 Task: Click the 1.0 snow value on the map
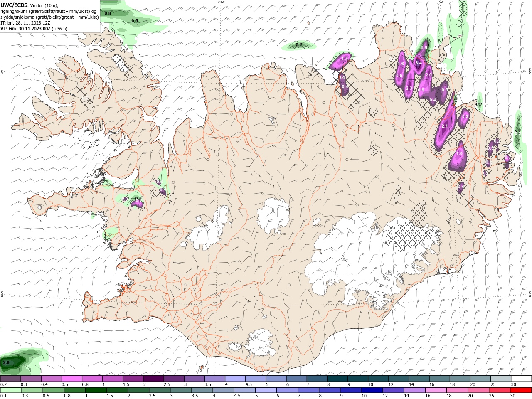click(459, 153)
